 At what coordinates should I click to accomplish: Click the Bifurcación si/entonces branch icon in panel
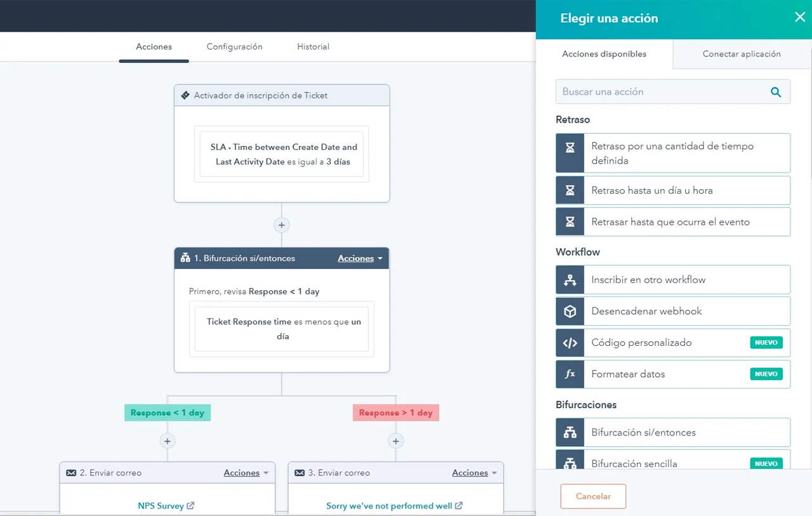coord(570,432)
